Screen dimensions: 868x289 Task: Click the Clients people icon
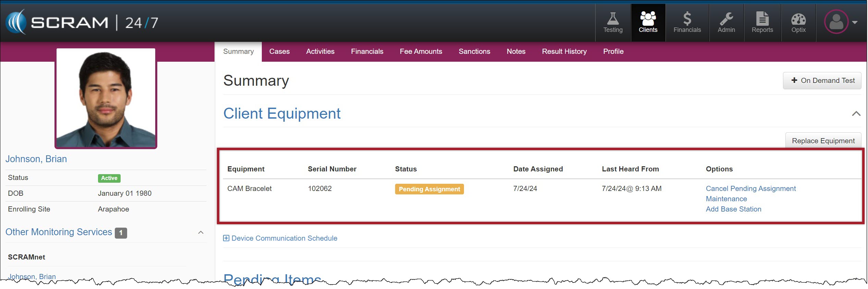648,19
